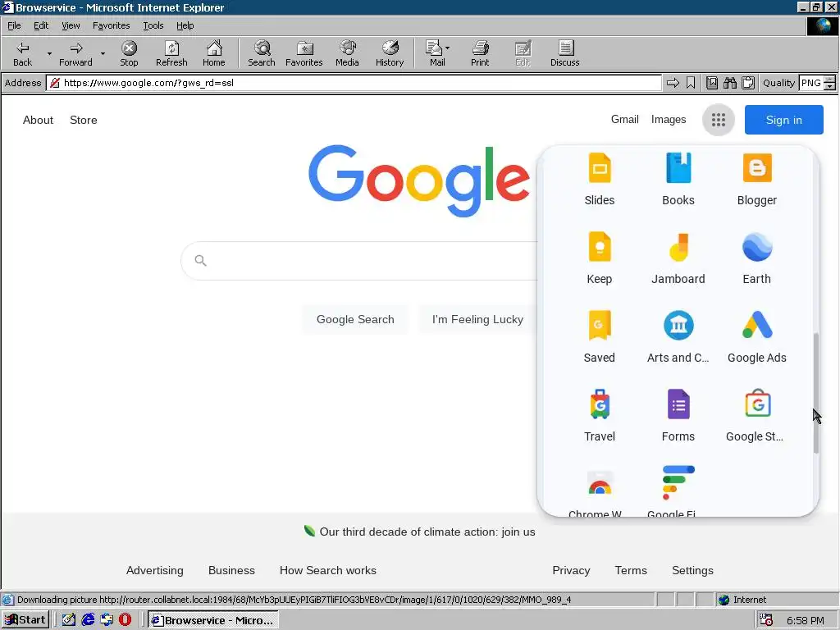
Task: Open the Advertising footer link
Action: (155, 571)
